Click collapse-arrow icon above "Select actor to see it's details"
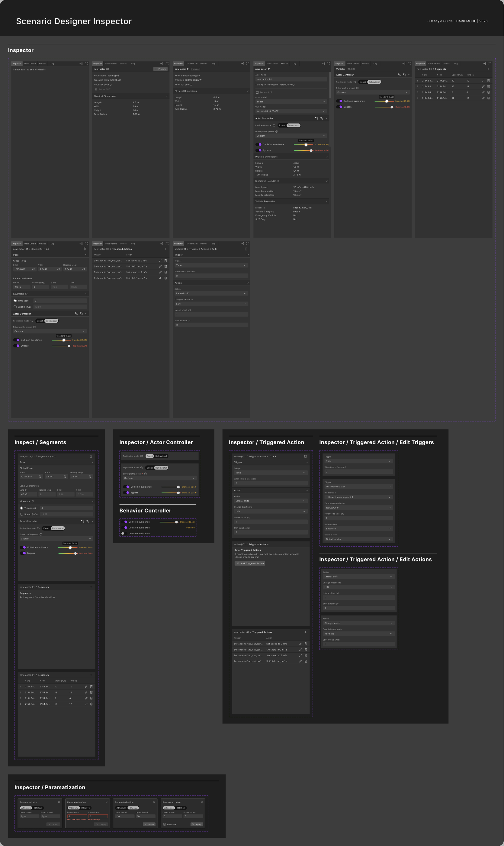The width and height of the screenshot is (504, 846). [81, 63]
